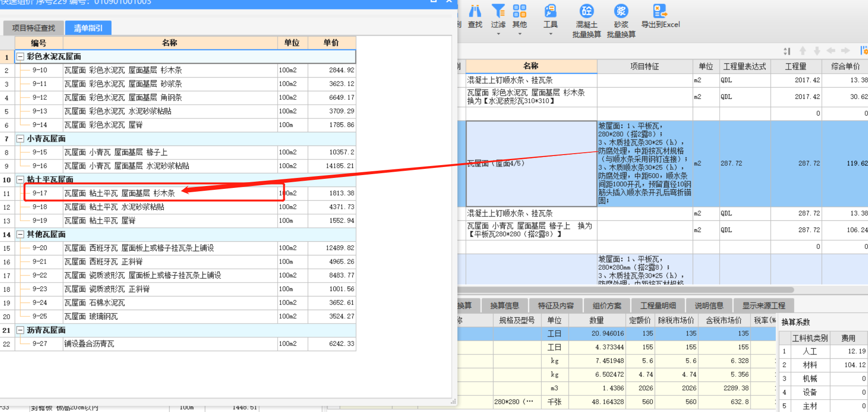Click 280*280 specification cell in bottom table
Screen dimensions: 868x412
coord(517,402)
